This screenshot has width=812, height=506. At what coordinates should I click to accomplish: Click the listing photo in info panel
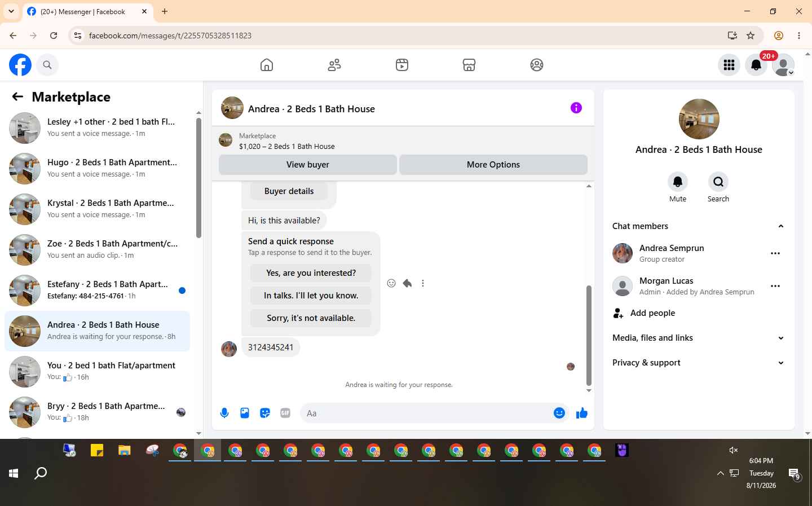click(x=699, y=119)
